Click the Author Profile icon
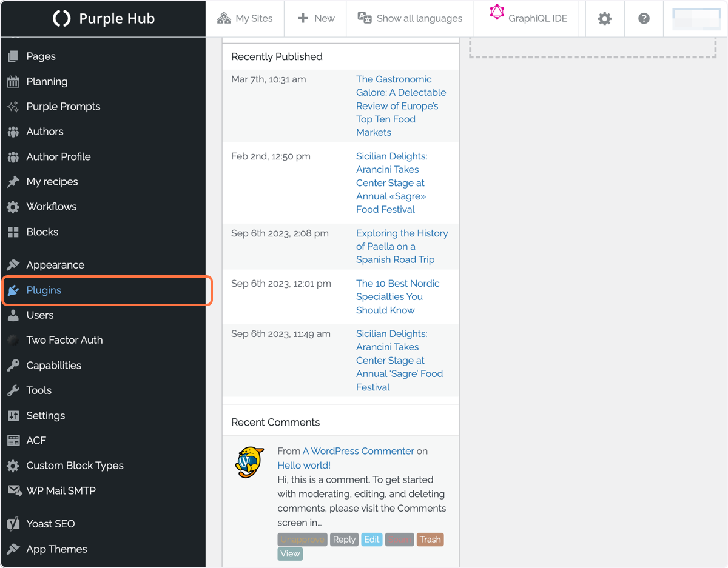Viewport: 728px width, 568px height. coord(13,156)
